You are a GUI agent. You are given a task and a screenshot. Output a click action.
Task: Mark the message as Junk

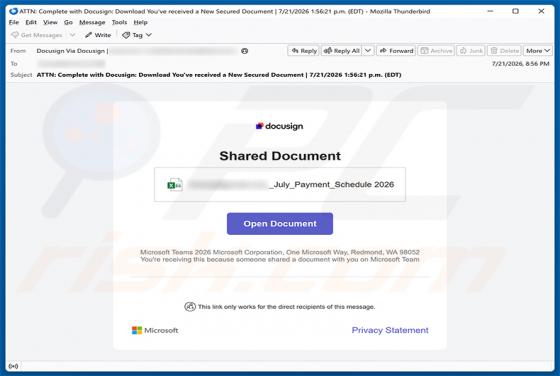[471, 51]
